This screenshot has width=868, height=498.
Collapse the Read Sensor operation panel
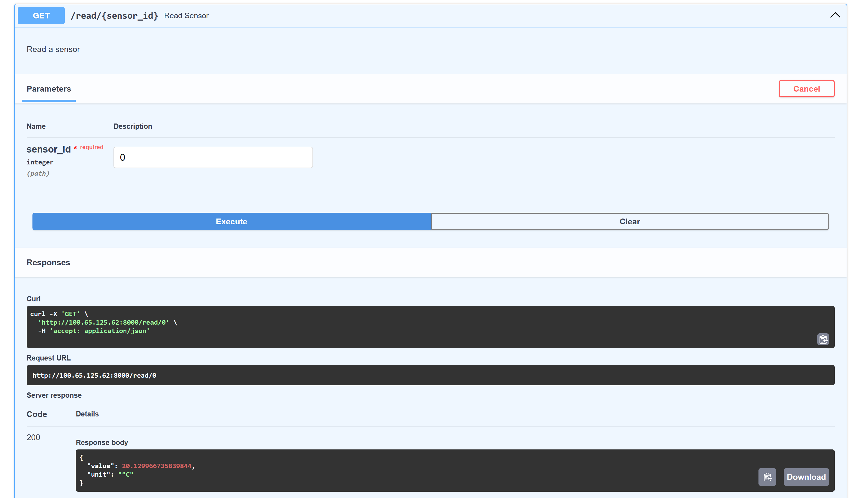pos(835,15)
